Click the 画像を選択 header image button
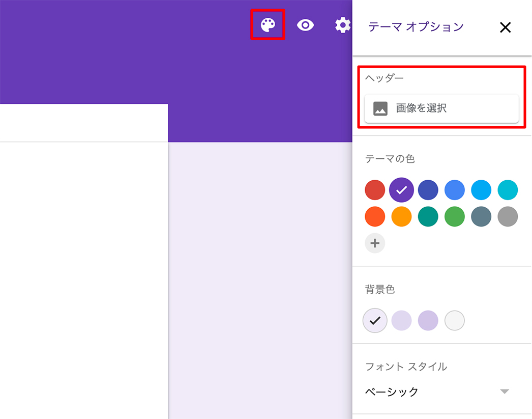 click(x=441, y=108)
